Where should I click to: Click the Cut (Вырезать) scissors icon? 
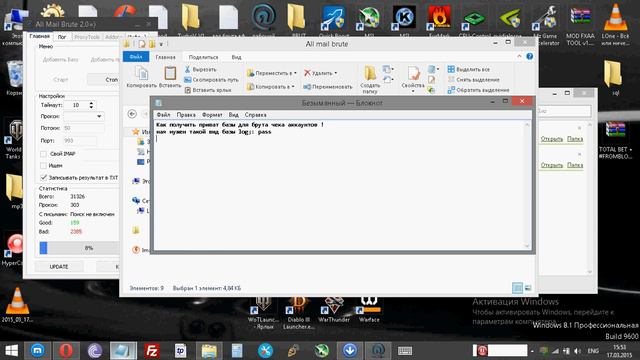pos(187,70)
